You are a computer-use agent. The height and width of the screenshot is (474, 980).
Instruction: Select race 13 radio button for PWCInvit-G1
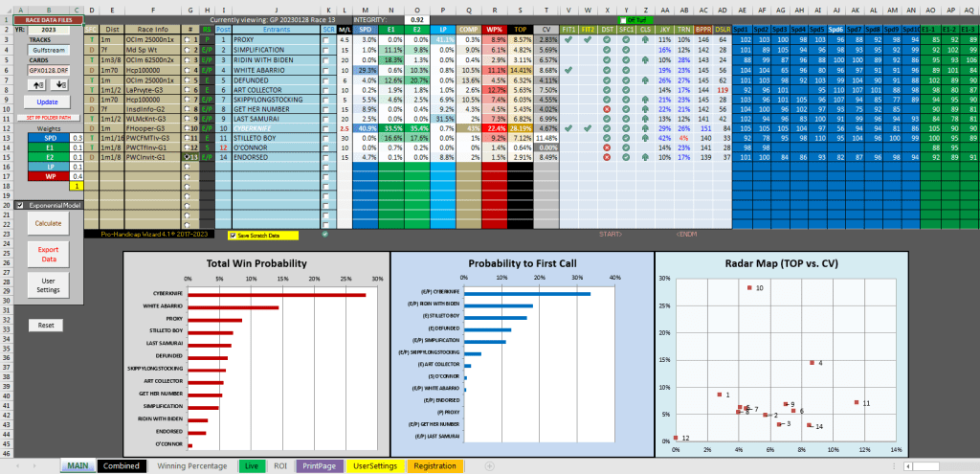(x=187, y=158)
